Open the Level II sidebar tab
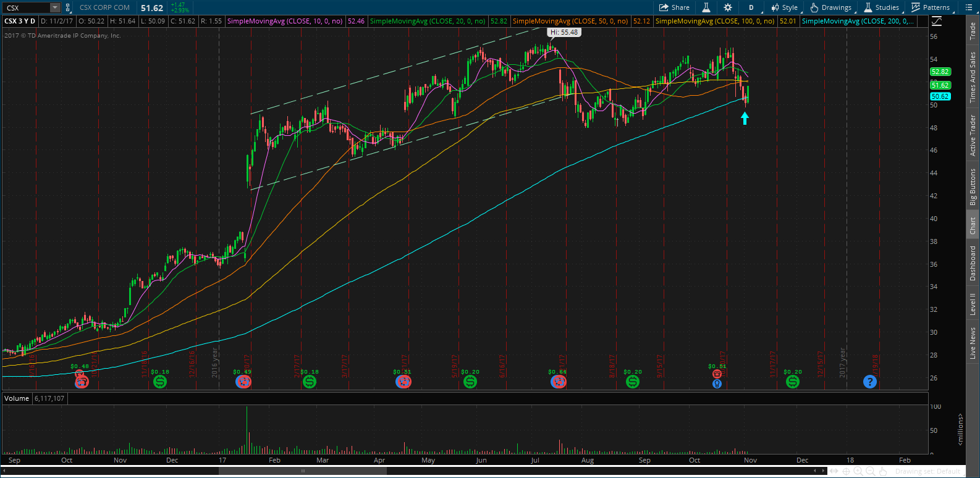 pyautogui.click(x=973, y=304)
